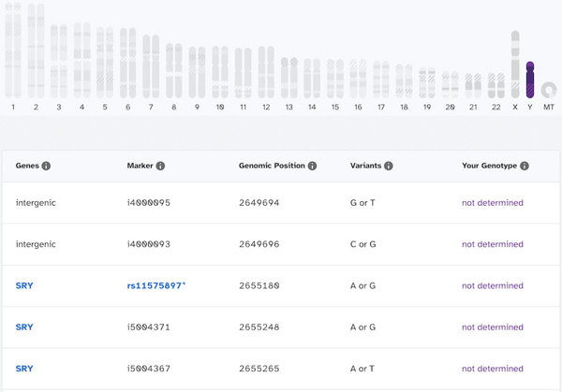Click genomic position 2655248
The image size is (562, 392).
259,327
